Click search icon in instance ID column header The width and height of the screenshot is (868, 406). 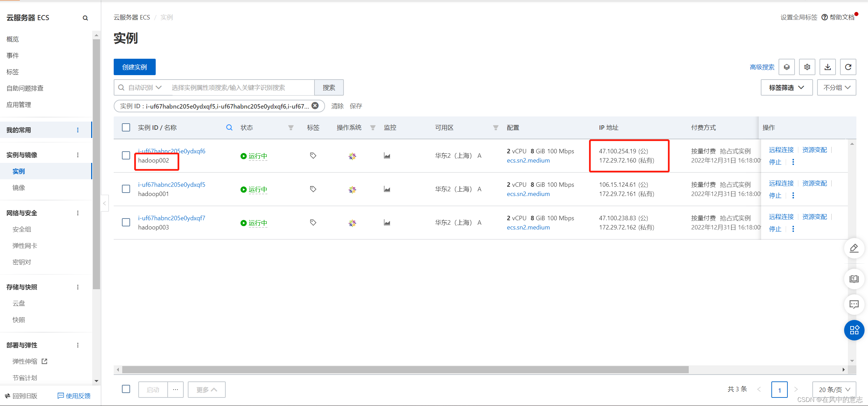229,127
